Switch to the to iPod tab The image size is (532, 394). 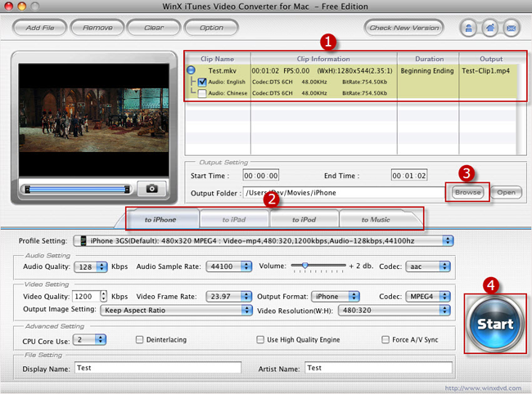click(x=304, y=220)
